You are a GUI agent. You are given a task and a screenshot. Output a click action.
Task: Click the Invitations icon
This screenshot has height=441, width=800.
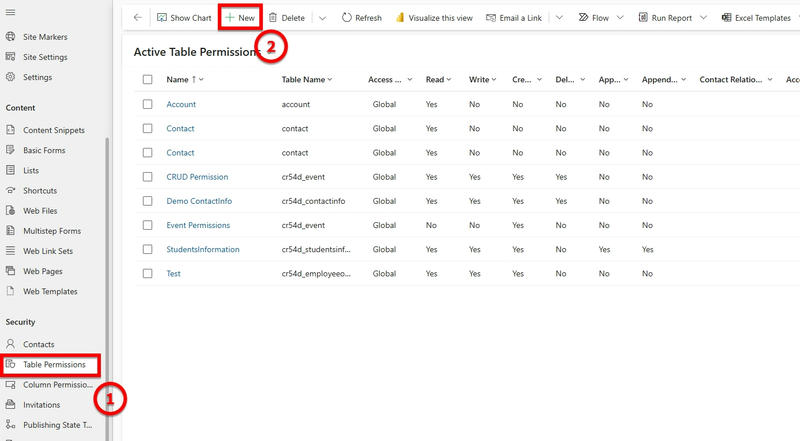10,404
